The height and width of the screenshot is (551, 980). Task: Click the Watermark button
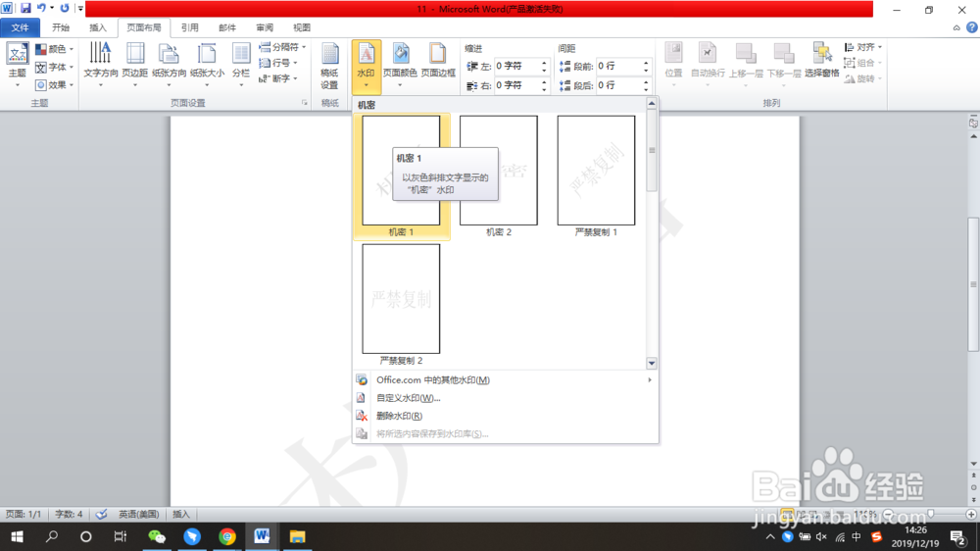pyautogui.click(x=367, y=66)
